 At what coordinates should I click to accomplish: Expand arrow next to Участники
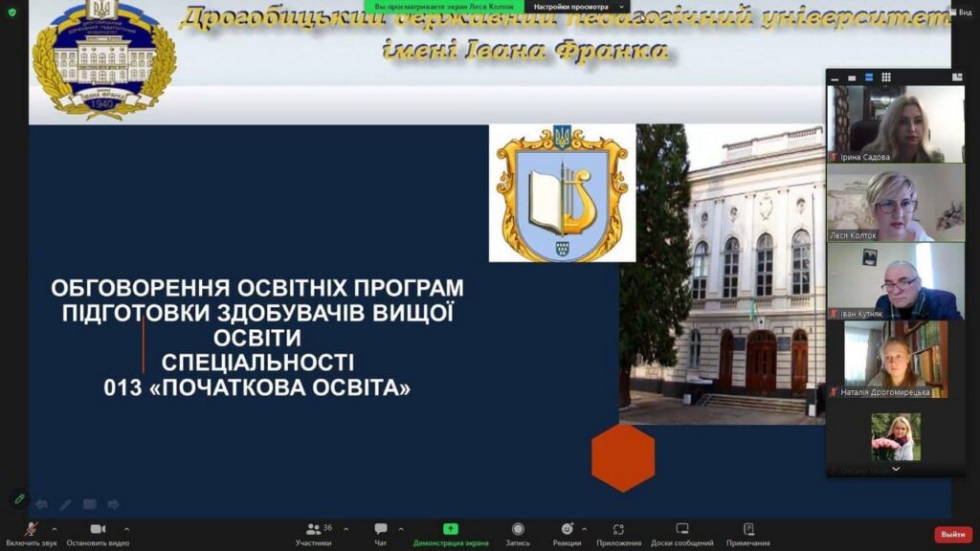pyautogui.click(x=345, y=528)
